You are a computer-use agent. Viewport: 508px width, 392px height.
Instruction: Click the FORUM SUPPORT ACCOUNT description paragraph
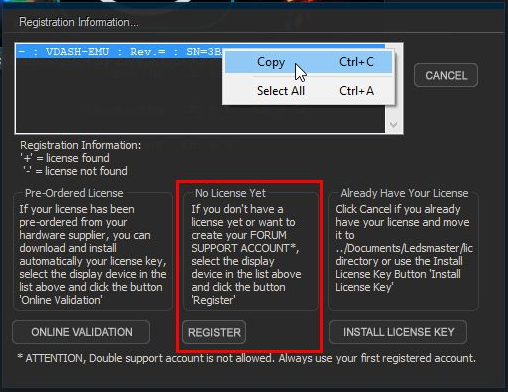click(x=246, y=255)
